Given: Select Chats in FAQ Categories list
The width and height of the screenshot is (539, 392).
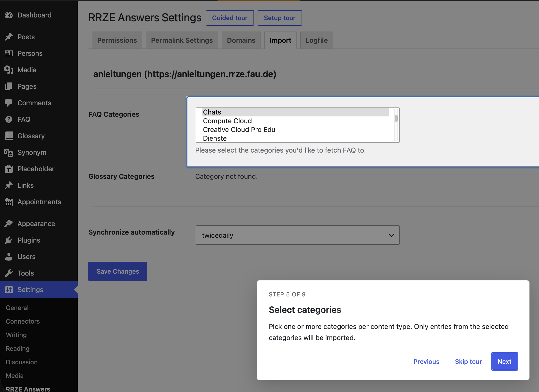Looking at the screenshot, I should [x=295, y=112].
